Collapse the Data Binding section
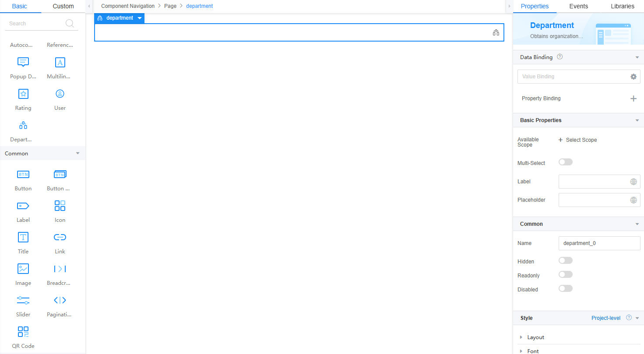Screen dimensions: 644x354 tap(637, 57)
